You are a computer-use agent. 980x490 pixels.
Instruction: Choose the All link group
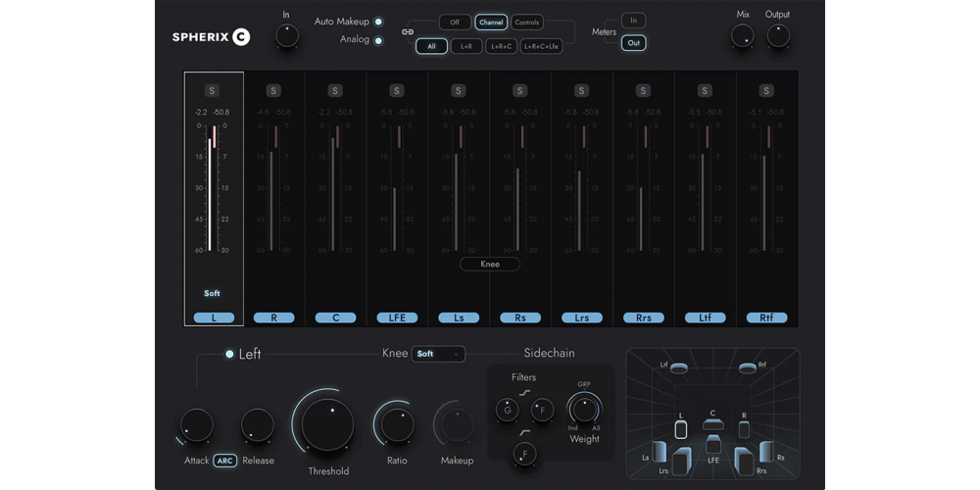click(x=432, y=46)
